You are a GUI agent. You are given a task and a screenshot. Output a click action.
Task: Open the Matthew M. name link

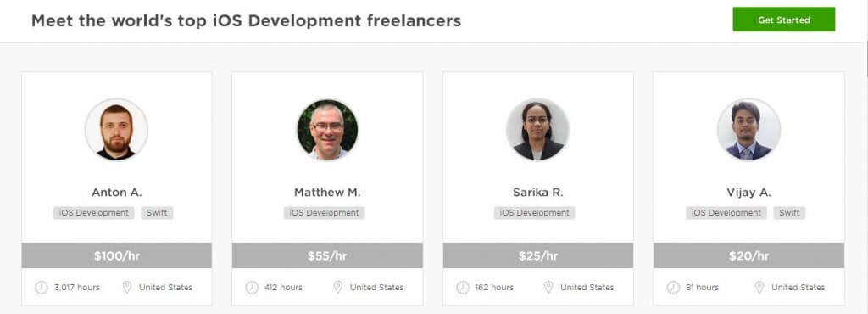(x=327, y=193)
